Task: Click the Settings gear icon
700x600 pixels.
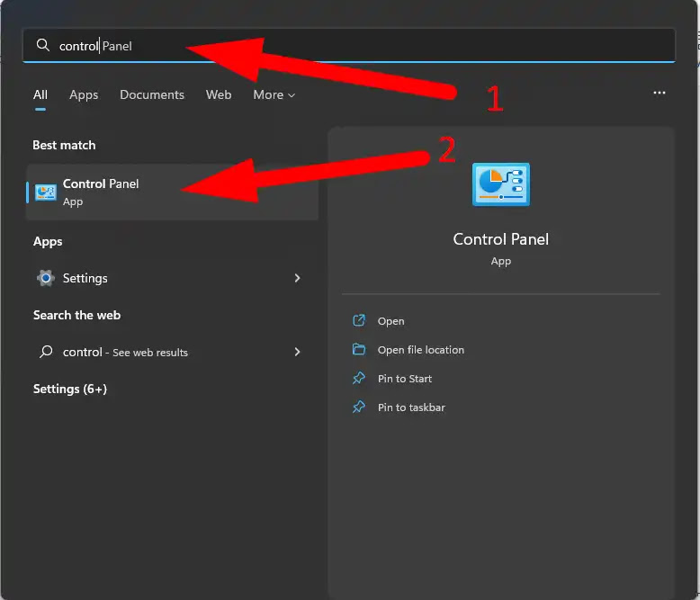Action: (46, 278)
